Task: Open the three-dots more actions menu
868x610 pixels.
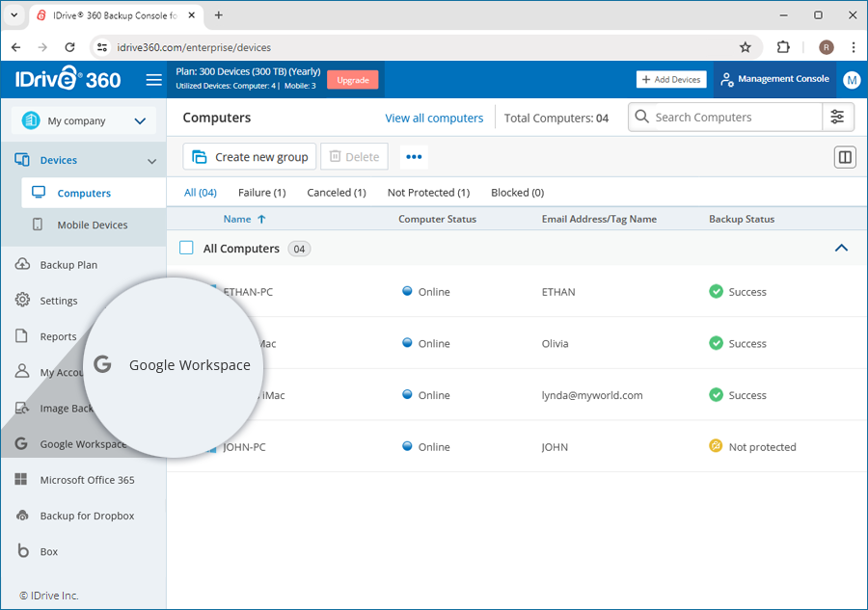Action: point(414,157)
